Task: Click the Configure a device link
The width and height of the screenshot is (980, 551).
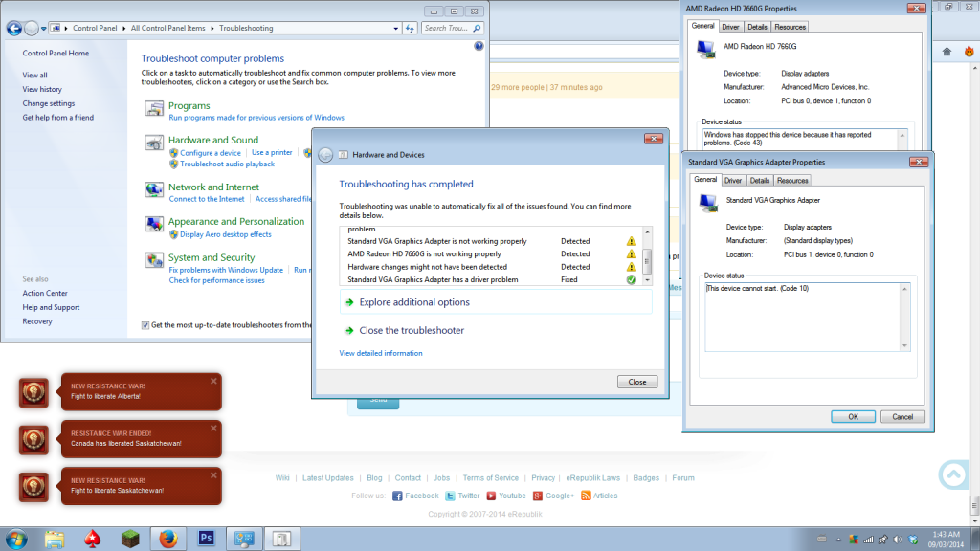Action: pos(210,153)
